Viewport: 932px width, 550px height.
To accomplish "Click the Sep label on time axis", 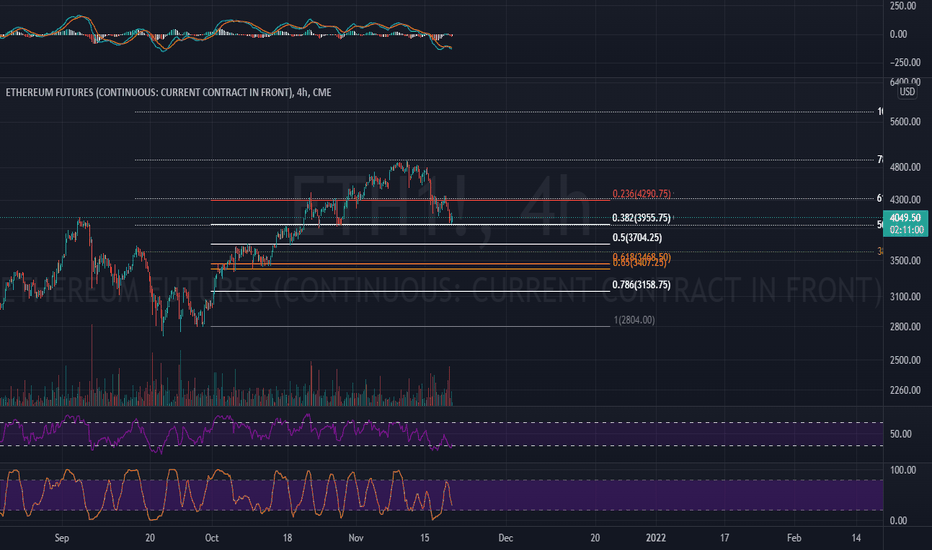I will point(62,538).
